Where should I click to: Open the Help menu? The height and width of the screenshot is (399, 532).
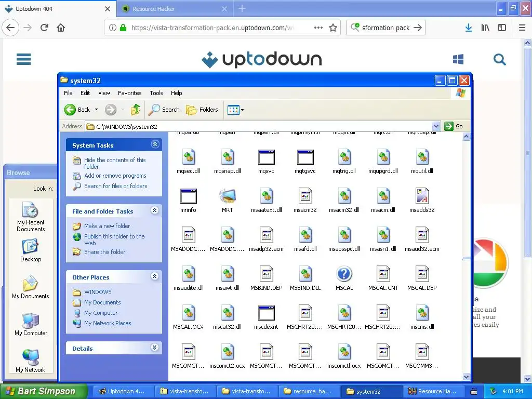[177, 93]
